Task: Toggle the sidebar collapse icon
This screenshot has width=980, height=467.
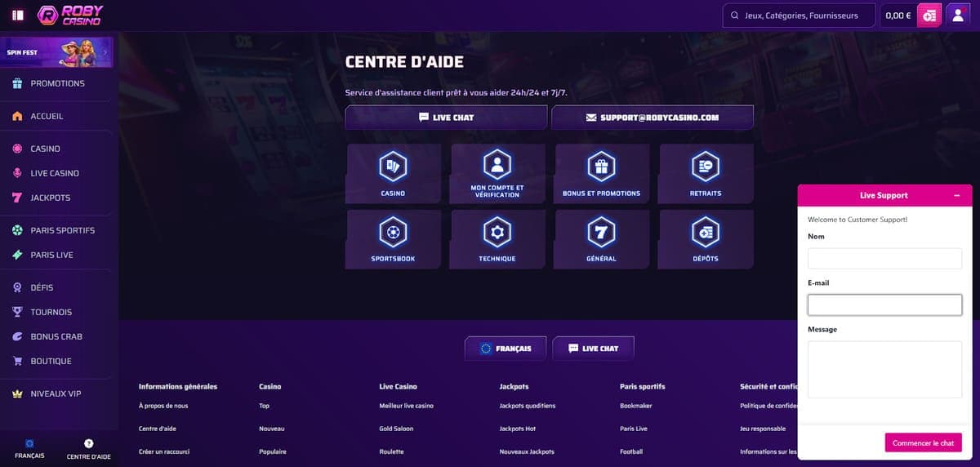Action: pos(18,15)
